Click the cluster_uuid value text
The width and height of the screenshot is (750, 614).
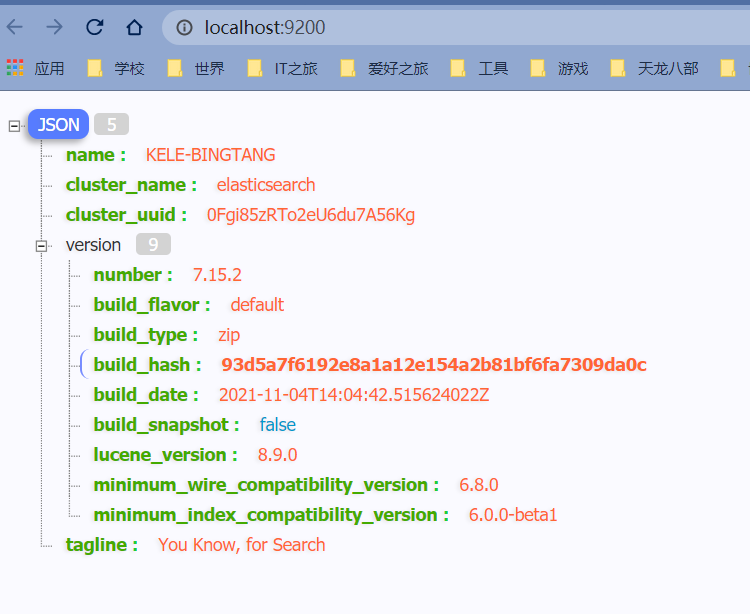click(310, 215)
